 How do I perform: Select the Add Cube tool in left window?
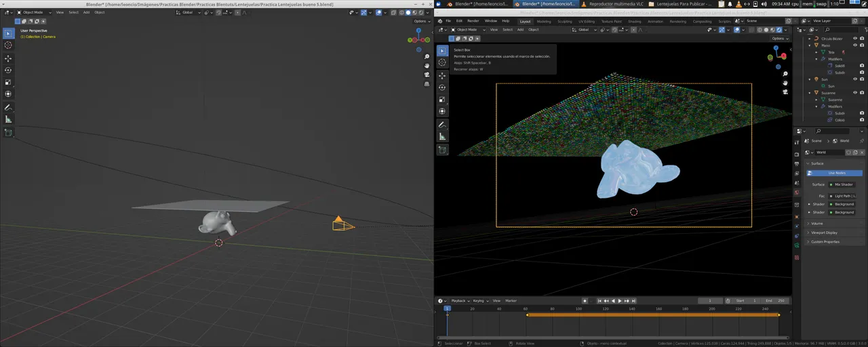[x=8, y=133]
